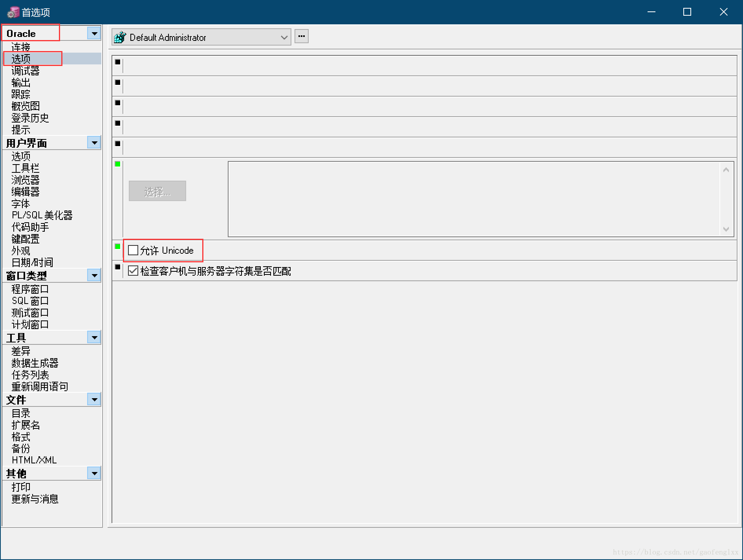Click the Preferences window app icon
This screenshot has height=560, width=743.
point(13,12)
